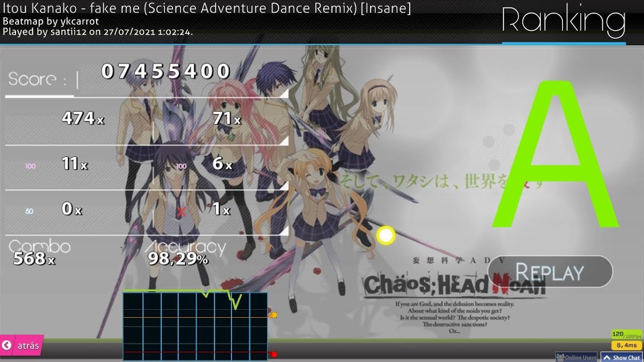
Task: Open the Online Users panel
Action: click(x=577, y=357)
